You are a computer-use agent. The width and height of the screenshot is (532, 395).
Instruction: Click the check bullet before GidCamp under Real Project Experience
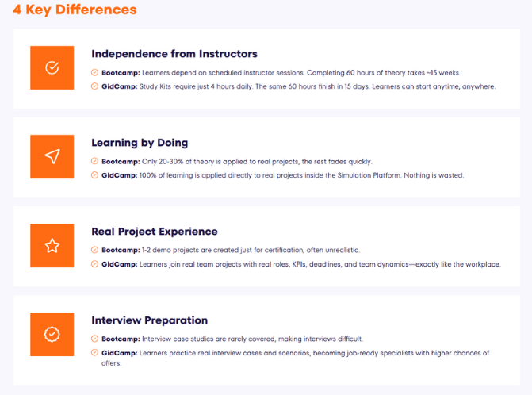[95, 264]
